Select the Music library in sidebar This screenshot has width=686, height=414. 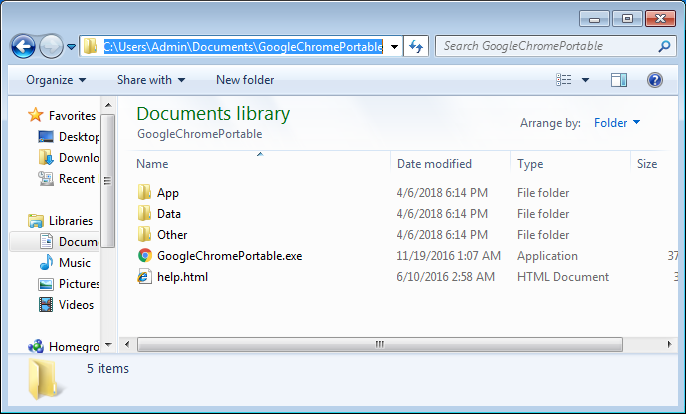coord(74,263)
